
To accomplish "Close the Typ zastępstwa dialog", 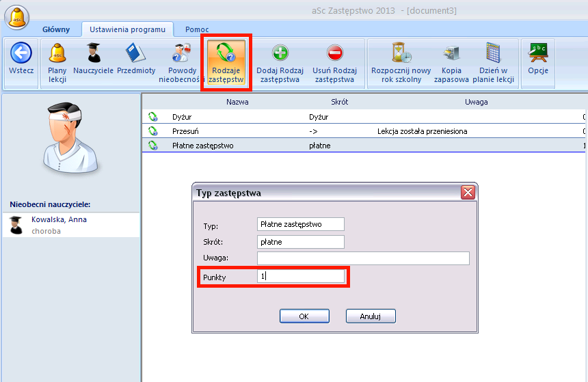I will pyautogui.click(x=468, y=193).
